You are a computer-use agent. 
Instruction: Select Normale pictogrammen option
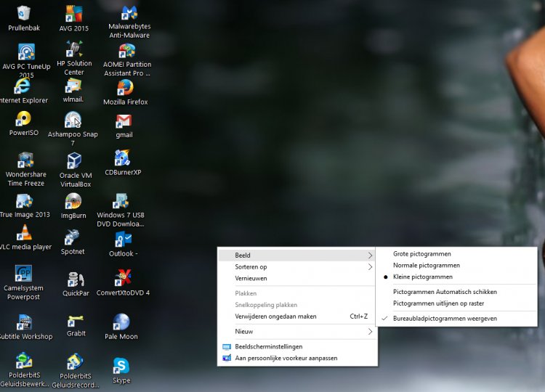pos(426,266)
